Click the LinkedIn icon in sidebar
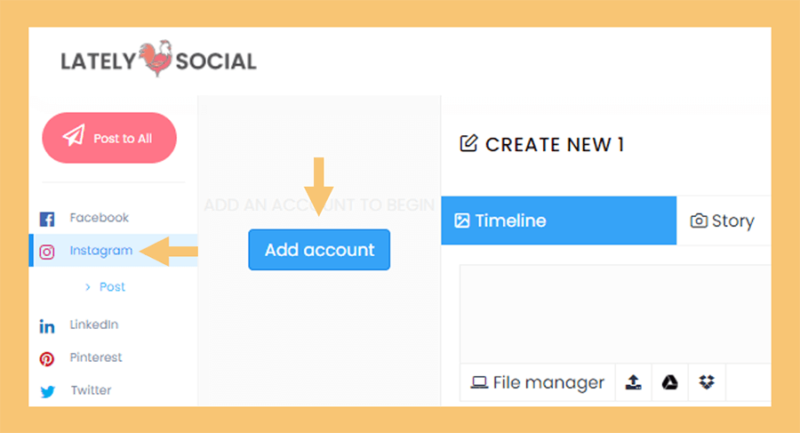Image resolution: width=800 pixels, height=433 pixels. pos(47,326)
